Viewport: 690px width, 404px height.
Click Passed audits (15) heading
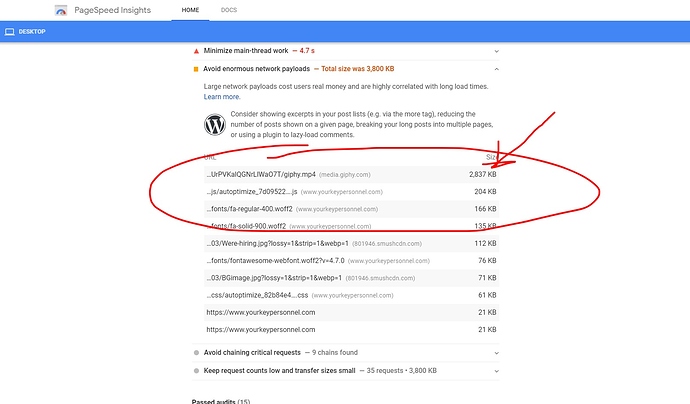tap(221, 401)
